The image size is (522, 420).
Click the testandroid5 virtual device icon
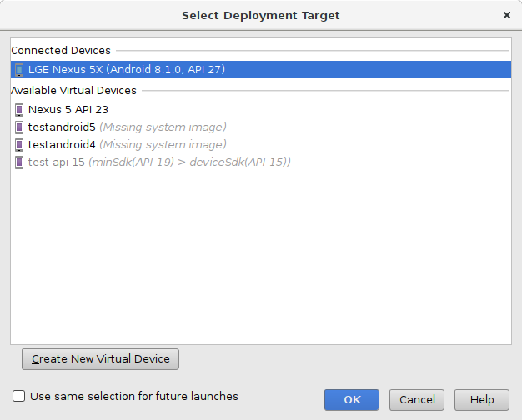point(19,127)
